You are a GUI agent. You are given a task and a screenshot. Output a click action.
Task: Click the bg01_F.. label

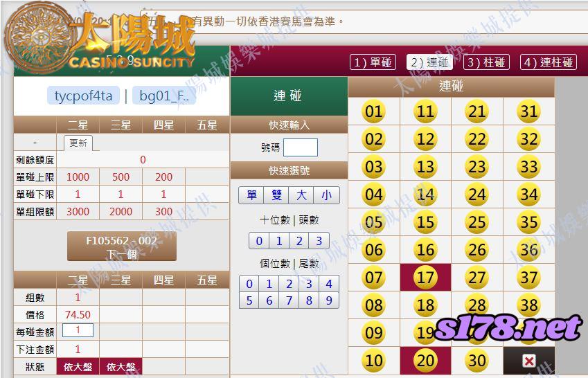click(164, 96)
